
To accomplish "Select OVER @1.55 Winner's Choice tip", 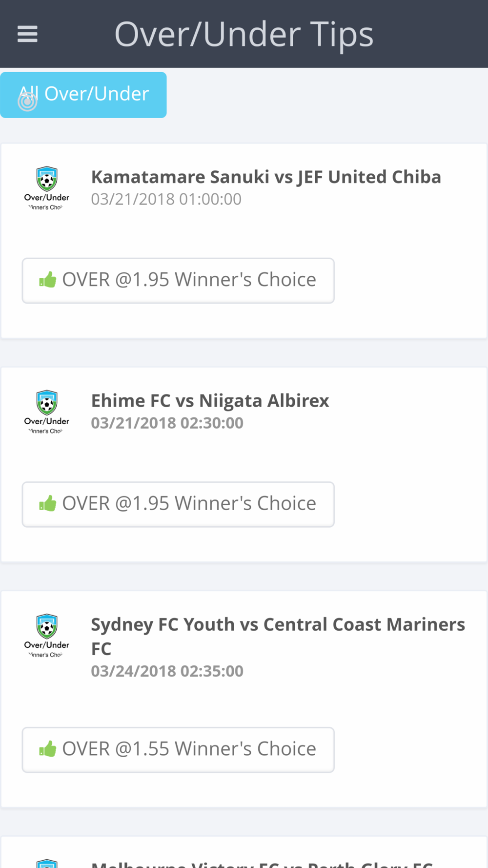I will 178,750.
